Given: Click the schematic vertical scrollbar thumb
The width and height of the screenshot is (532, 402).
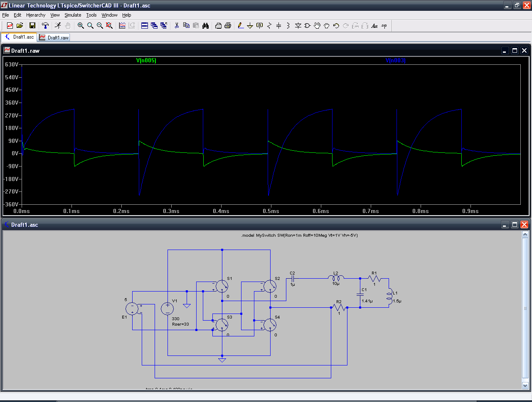Looking at the screenshot, I should coord(525,308).
